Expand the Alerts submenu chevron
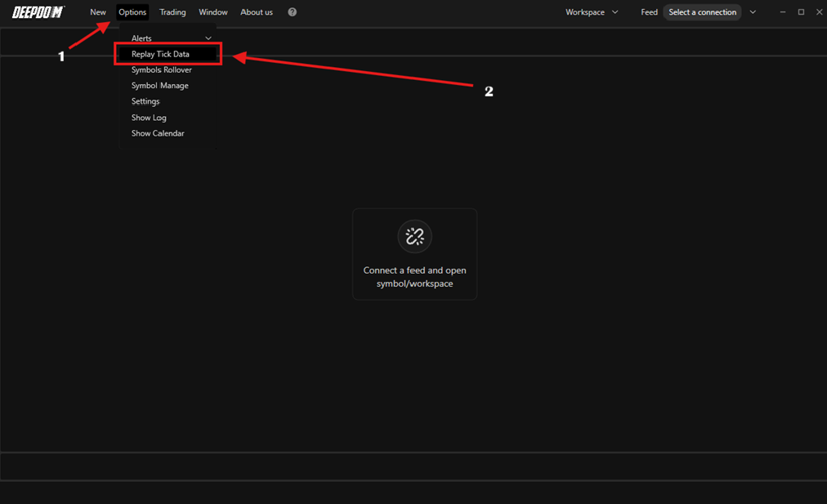 (x=208, y=38)
